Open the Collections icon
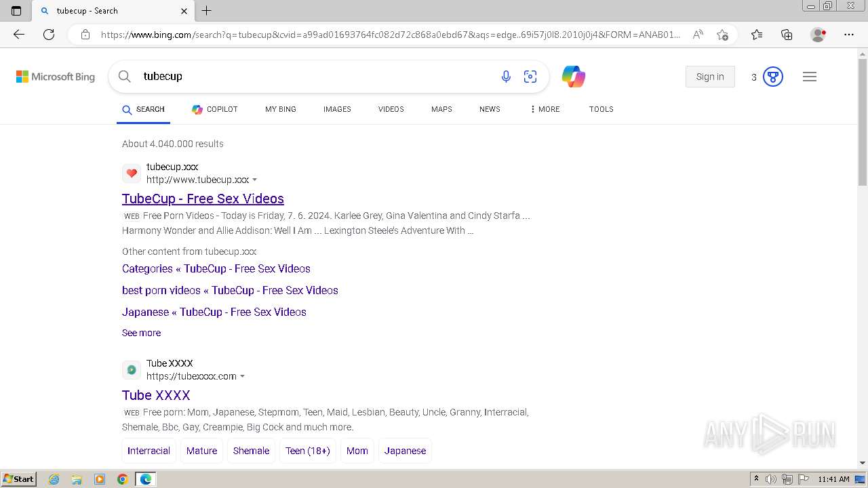This screenshot has width=868, height=488. click(787, 35)
